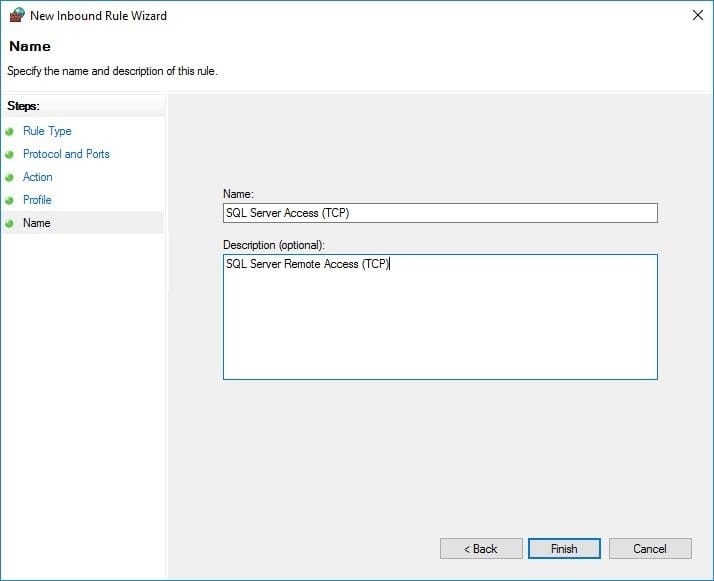This screenshot has height=581, width=714.
Task: Click the 'Name:' field label
Action: pyautogui.click(x=238, y=194)
